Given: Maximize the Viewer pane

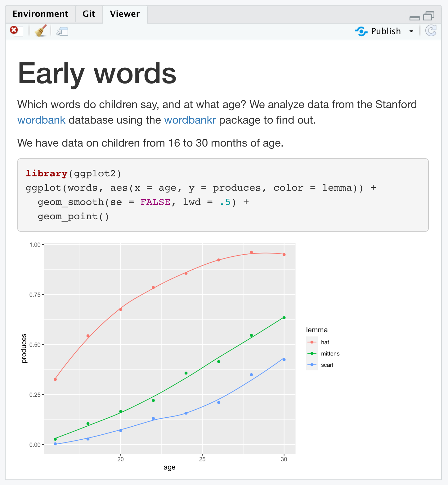Looking at the screenshot, I should point(429,16).
